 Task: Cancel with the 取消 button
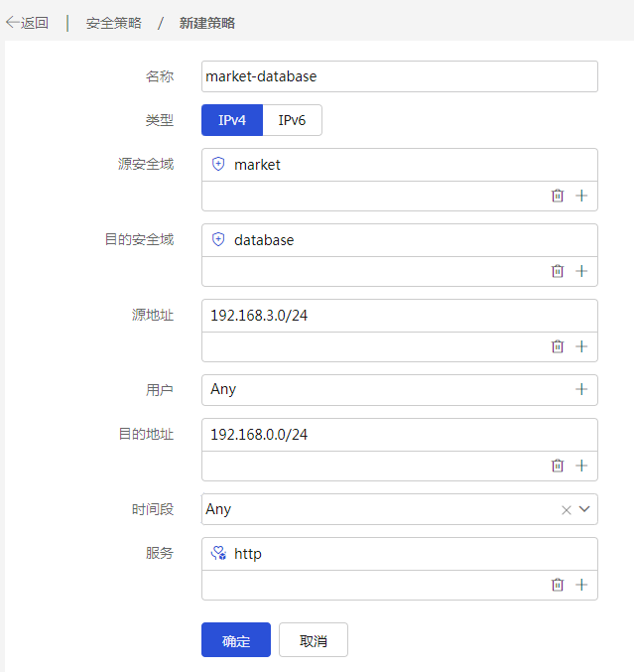point(314,640)
